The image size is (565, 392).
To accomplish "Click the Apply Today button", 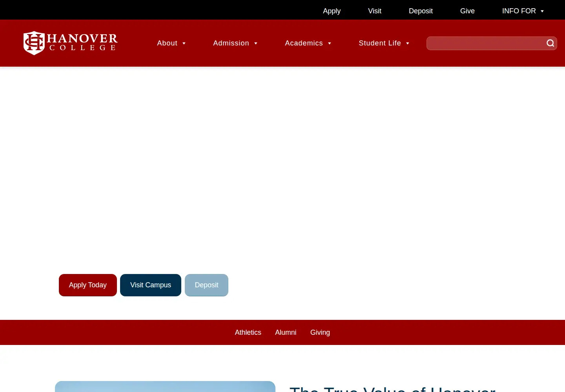I will click(x=88, y=285).
